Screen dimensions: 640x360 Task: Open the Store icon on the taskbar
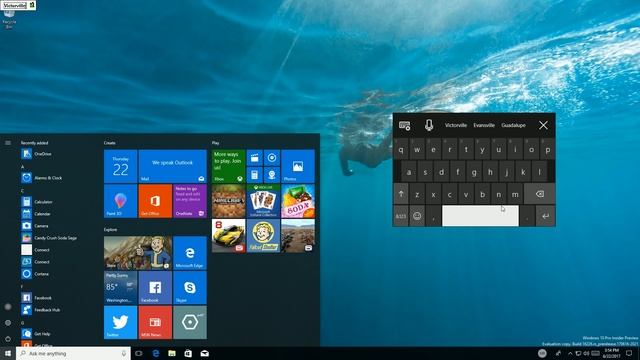click(x=188, y=353)
